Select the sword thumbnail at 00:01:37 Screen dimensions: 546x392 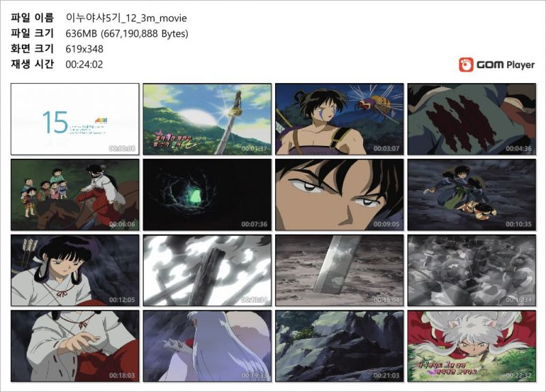tap(207, 119)
